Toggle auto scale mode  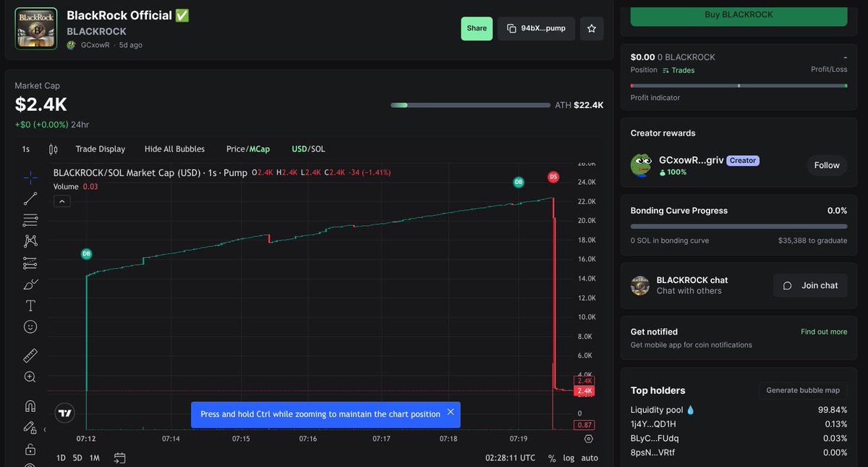[590, 458]
